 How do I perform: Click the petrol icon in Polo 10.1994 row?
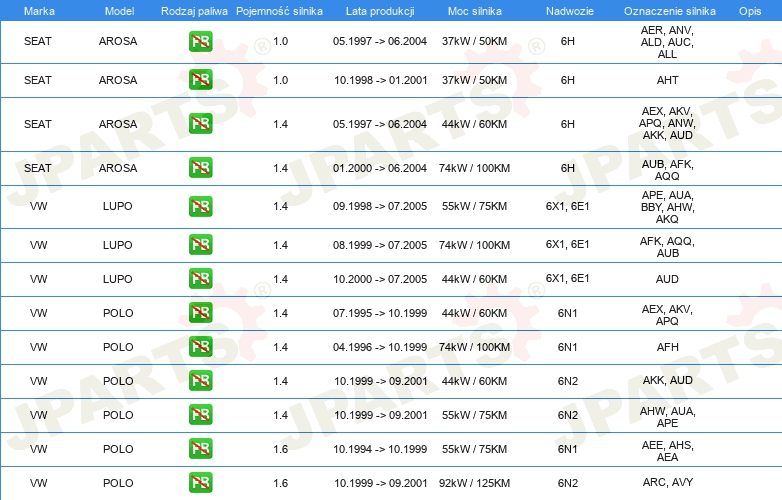click(x=200, y=449)
